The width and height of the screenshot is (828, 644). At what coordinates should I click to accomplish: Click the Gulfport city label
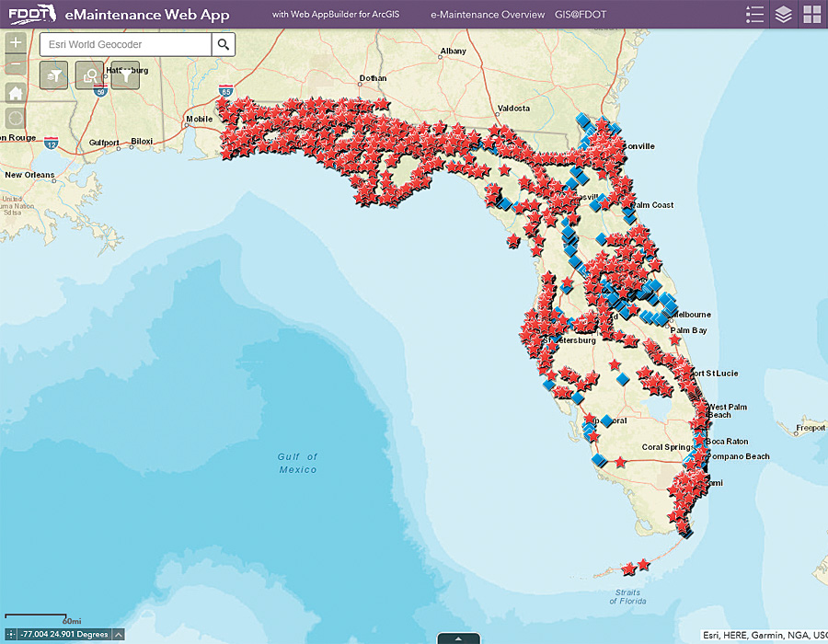click(104, 143)
